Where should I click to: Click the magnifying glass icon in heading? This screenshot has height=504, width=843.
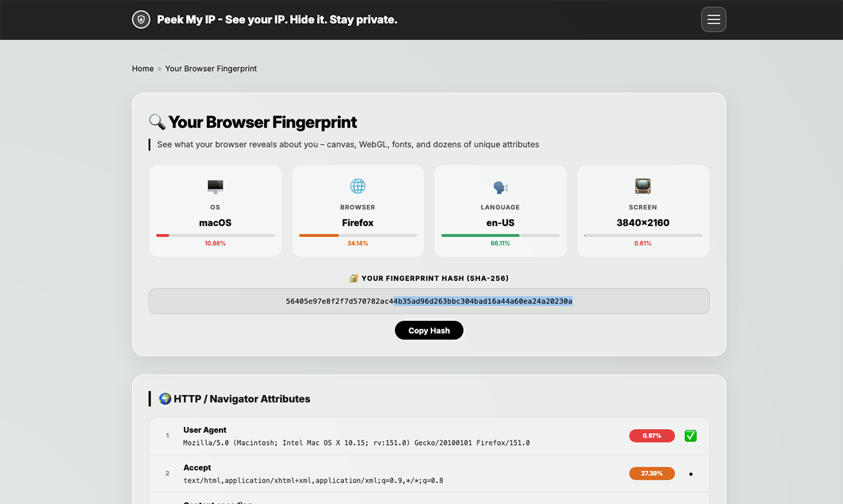[157, 122]
